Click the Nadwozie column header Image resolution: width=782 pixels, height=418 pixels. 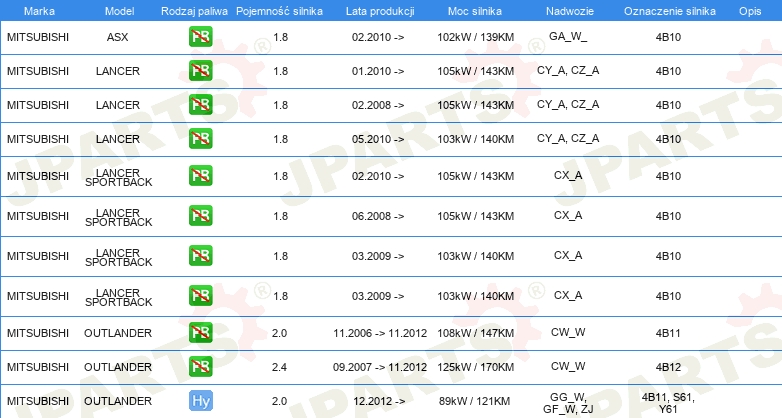tap(570, 11)
